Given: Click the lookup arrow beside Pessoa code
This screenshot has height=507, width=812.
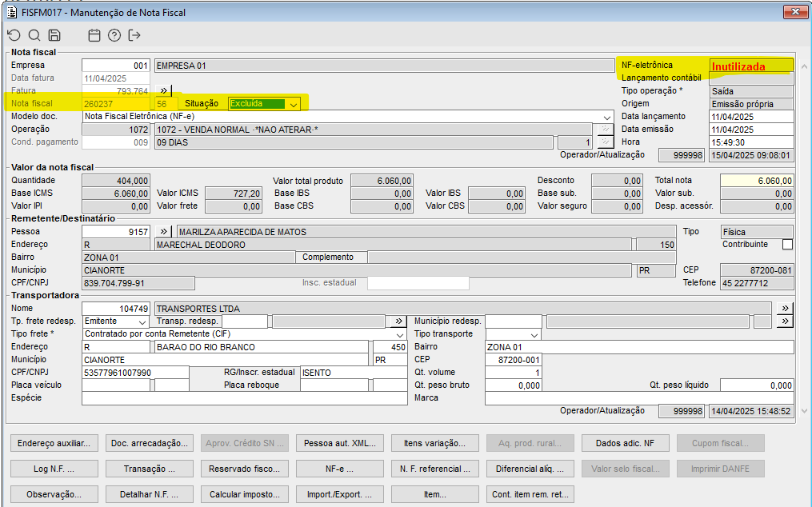Looking at the screenshot, I should [x=163, y=232].
